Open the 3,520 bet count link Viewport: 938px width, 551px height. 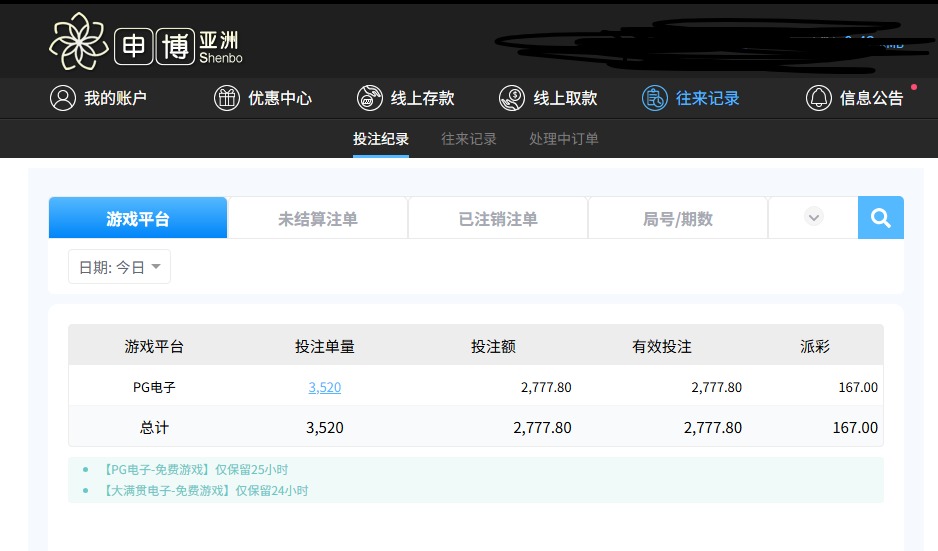(x=325, y=387)
